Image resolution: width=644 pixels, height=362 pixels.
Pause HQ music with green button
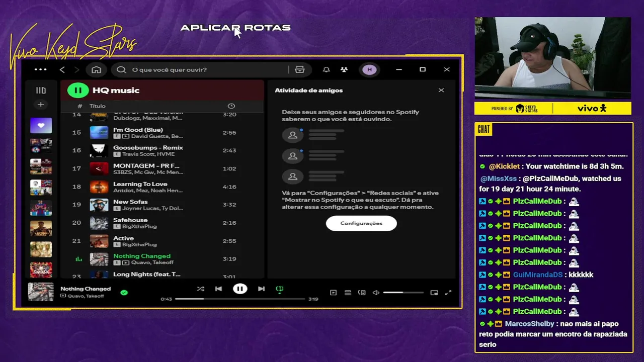78,90
